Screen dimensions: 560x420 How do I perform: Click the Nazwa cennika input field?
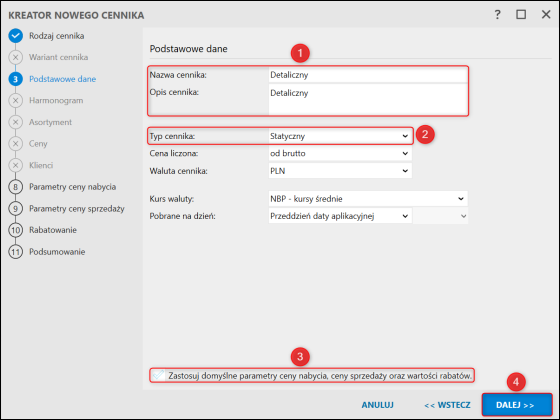point(368,75)
